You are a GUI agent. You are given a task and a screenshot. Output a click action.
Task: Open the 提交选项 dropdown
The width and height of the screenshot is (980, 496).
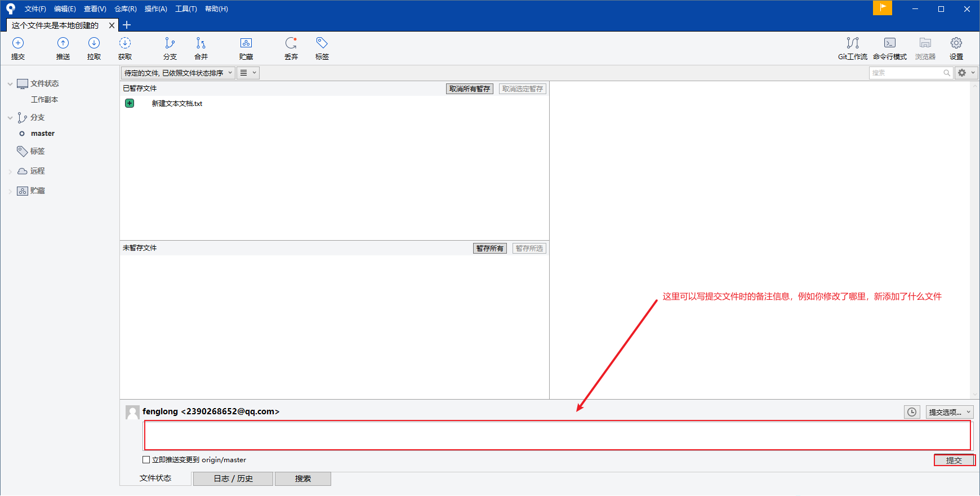point(950,412)
